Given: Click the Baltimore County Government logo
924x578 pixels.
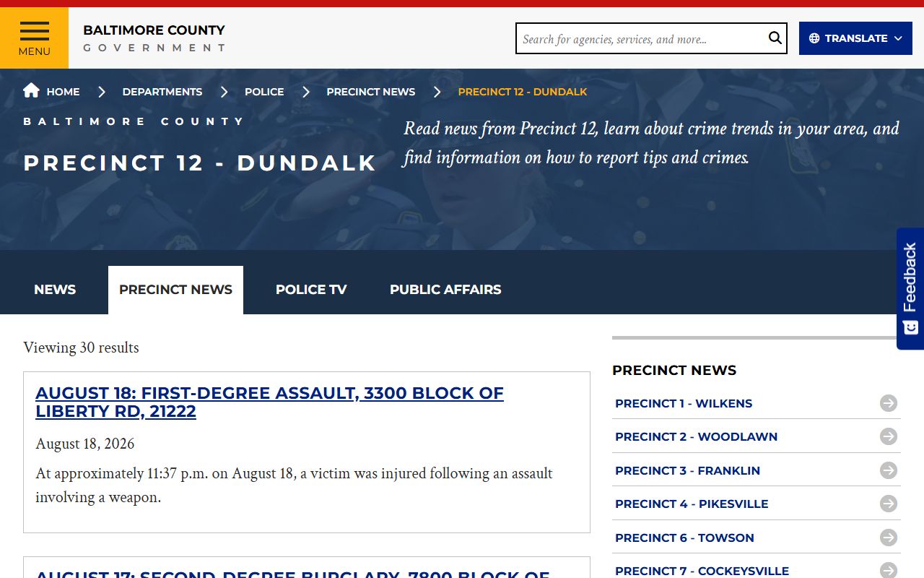Looking at the screenshot, I should click(154, 38).
